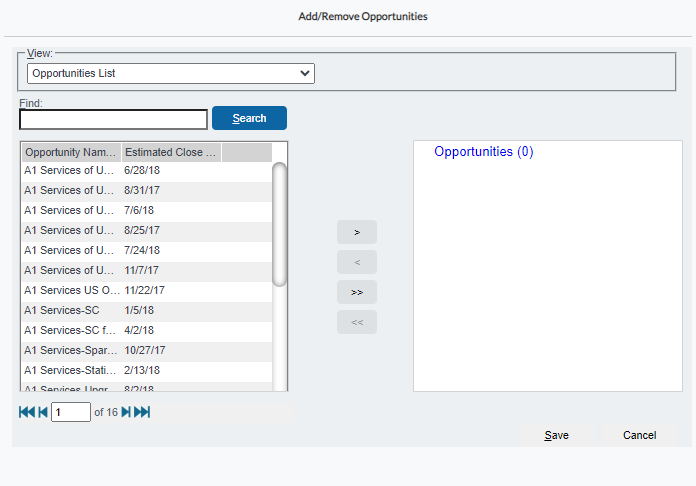
Task: Jump to last page icon
Action: (142, 412)
